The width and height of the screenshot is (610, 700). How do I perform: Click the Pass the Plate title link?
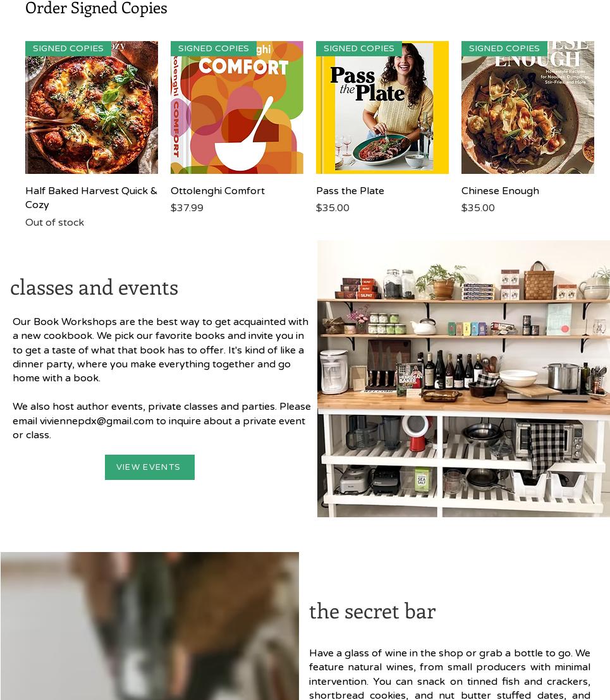pyautogui.click(x=350, y=190)
